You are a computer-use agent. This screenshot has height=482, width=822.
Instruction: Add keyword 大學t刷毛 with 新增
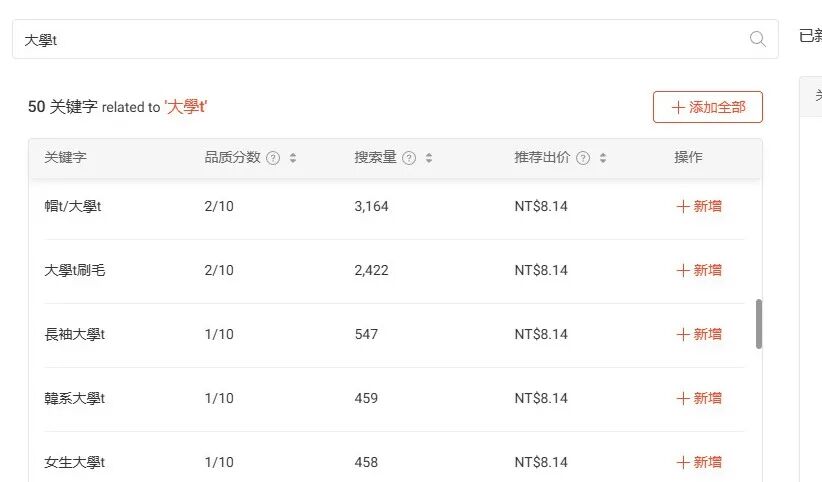pyautogui.click(x=699, y=270)
